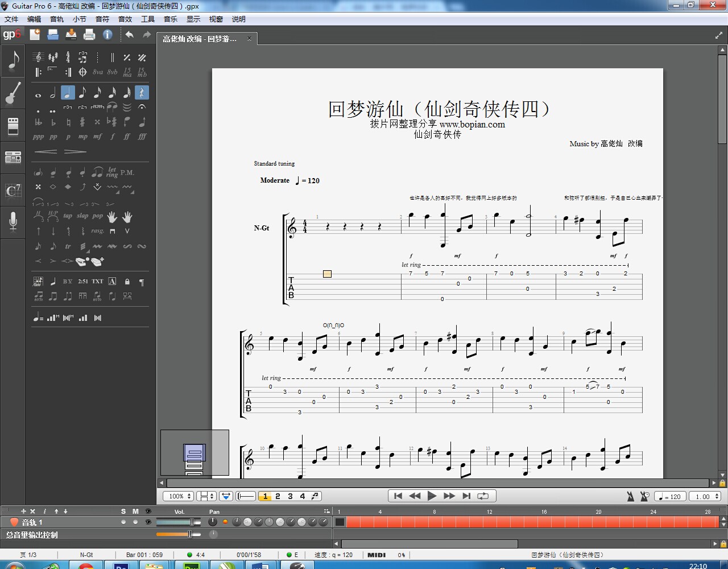The width and height of the screenshot is (728, 569).
Task: Open the 音效 menu
Action: (x=125, y=19)
